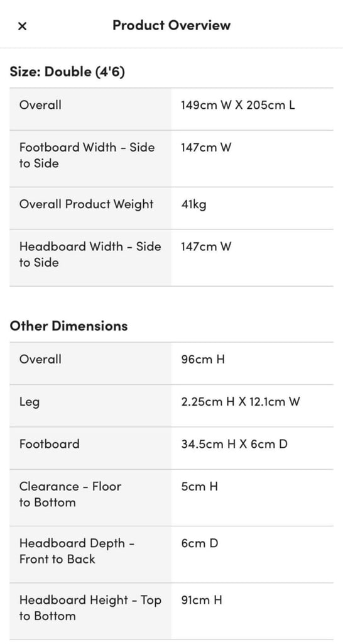This screenshot has width=343, height=644.
Task: Click the Product Overview title
Action: point(171,25)
